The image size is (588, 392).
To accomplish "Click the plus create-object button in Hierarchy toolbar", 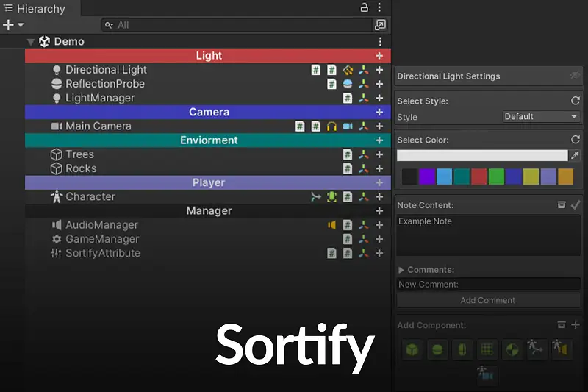I will [x=8, y=25].
